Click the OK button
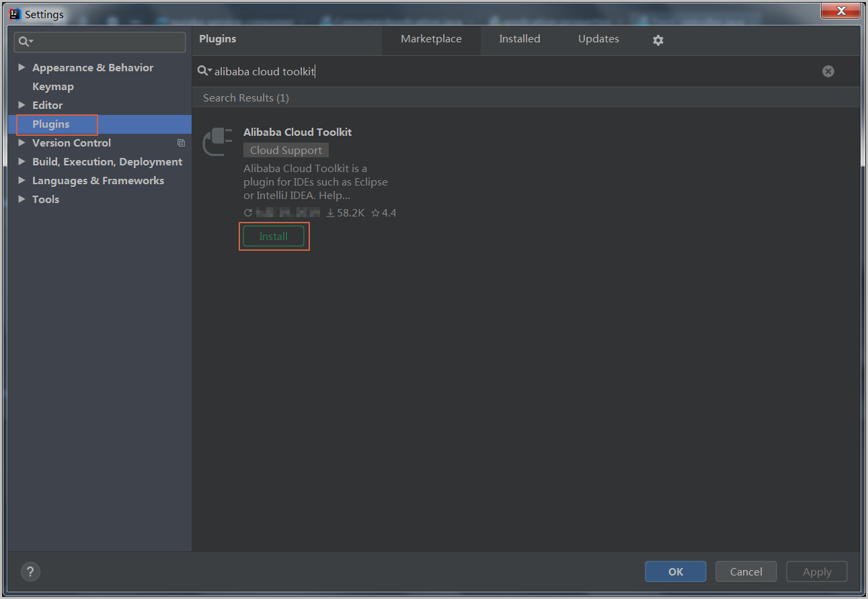868x599 pixels. (676, 572)
